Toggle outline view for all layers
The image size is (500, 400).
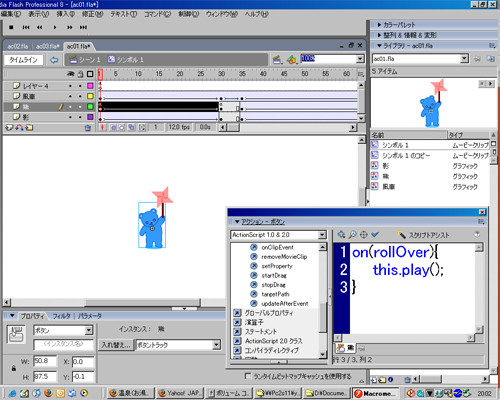click(x=90, y=74)
